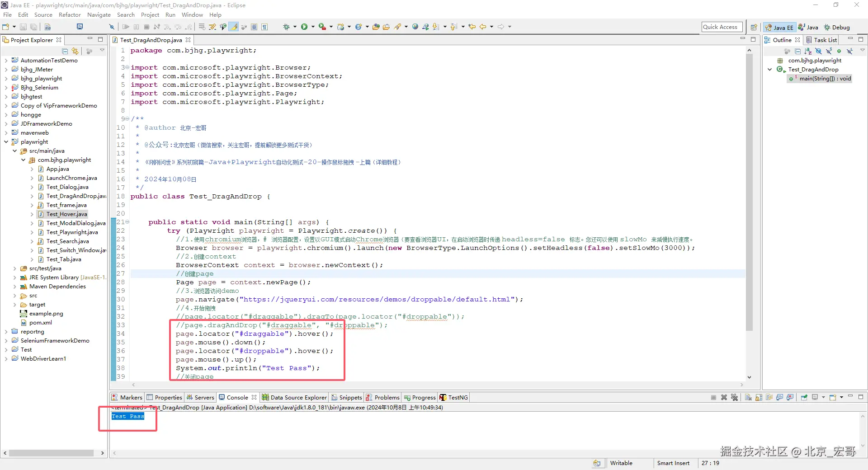This screenshot has height=470, width=868.
Task: Select pom.xml in Project Explorer
Action: point(41,323)
